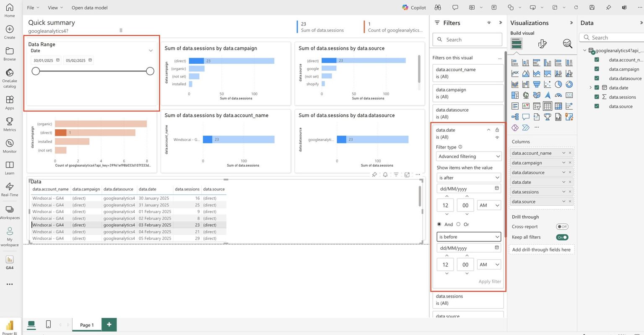Toggle the Cross-report switch
This screenshot has width=644, height=335.
pos(562,227)
